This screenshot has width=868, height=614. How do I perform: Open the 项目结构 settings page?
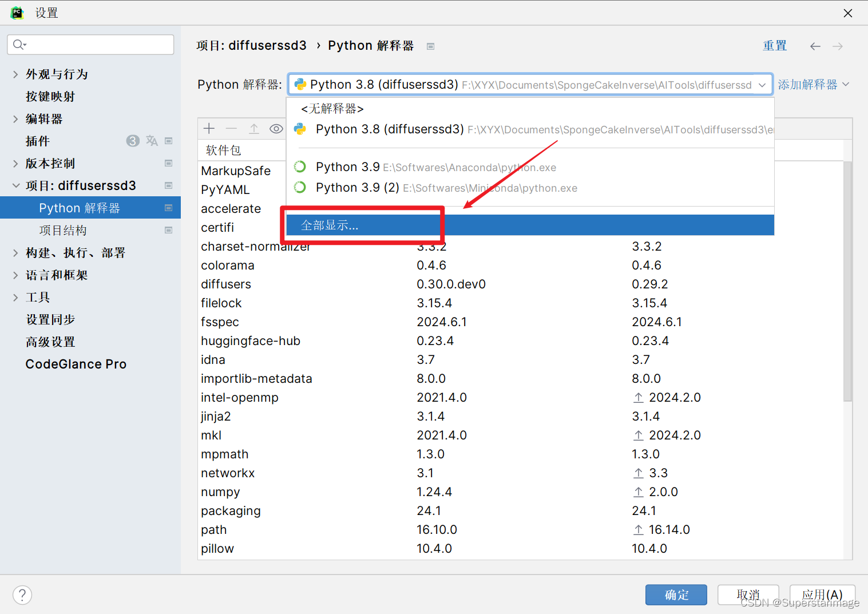tap(63, 231)
